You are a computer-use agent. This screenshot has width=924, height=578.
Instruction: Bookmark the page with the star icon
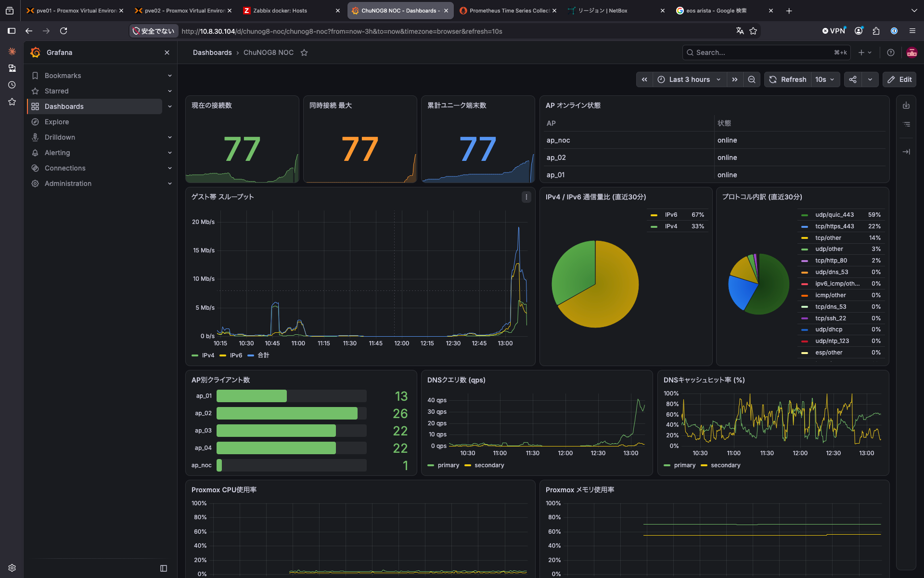pyautogui.click(x=754, y=31)
